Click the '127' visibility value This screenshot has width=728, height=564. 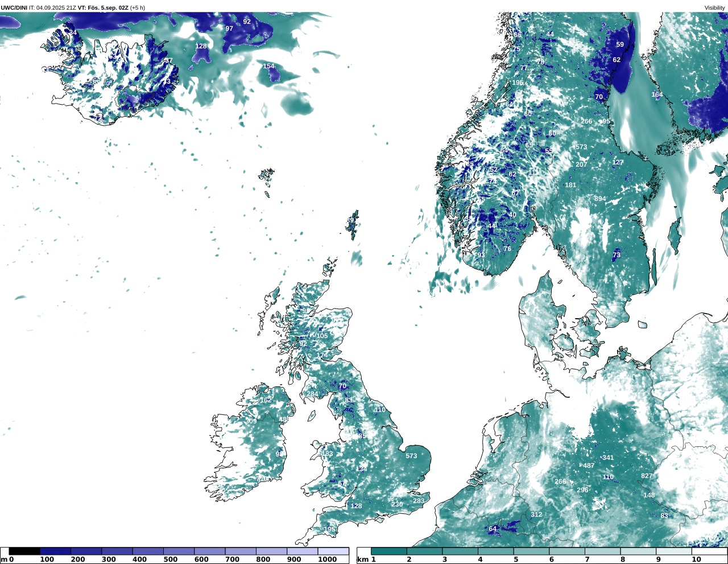tap(618, 162)
